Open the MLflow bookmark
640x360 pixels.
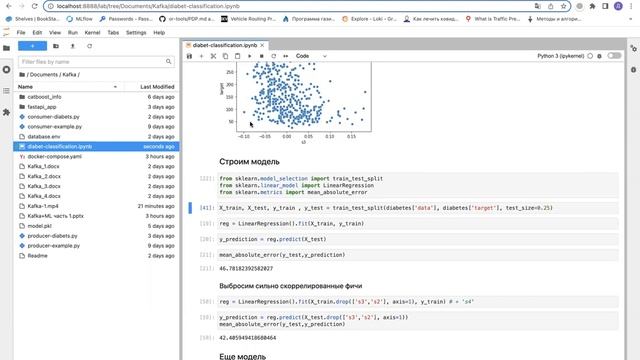[x=80, y=19]
